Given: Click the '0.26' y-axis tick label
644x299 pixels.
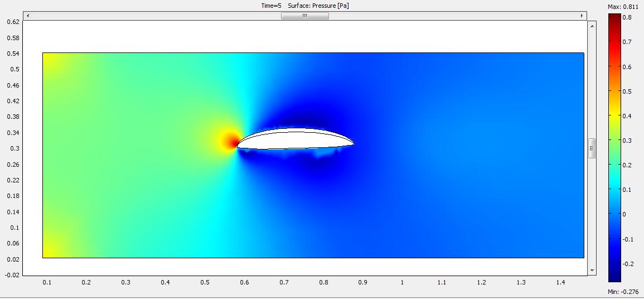Looking at the screenshot, I should click(x=13, y=165).
